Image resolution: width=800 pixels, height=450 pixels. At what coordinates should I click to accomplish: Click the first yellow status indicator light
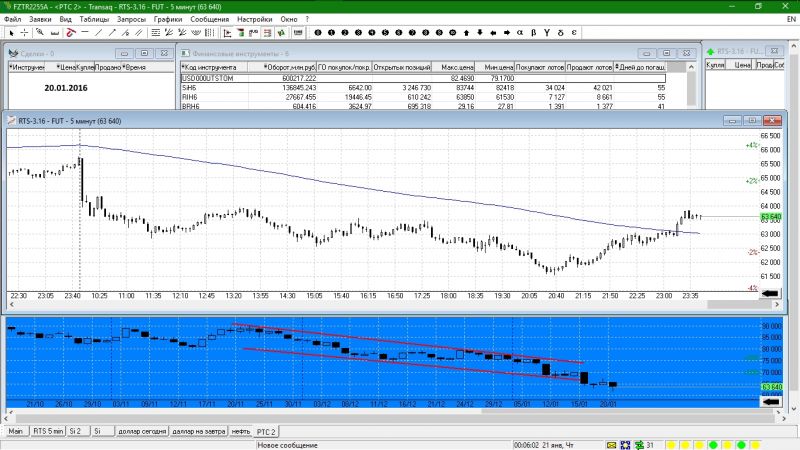671,445
